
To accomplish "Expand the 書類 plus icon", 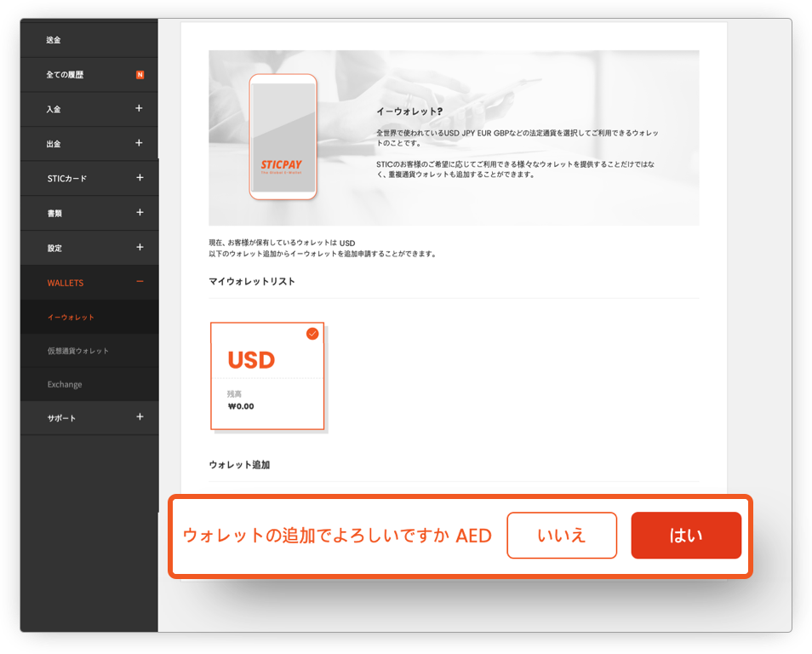I will (140, 213).
